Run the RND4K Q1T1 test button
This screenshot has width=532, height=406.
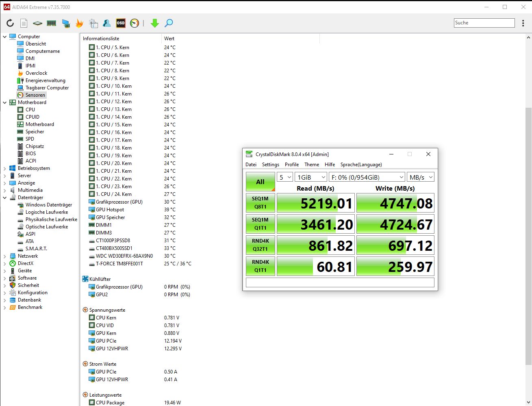261,266
